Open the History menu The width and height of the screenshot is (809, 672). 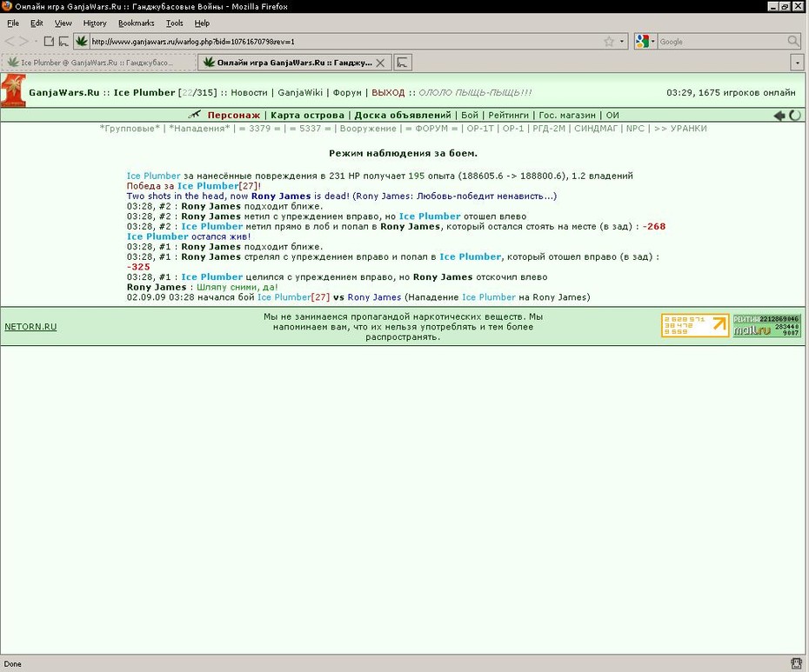coord(95,23)
